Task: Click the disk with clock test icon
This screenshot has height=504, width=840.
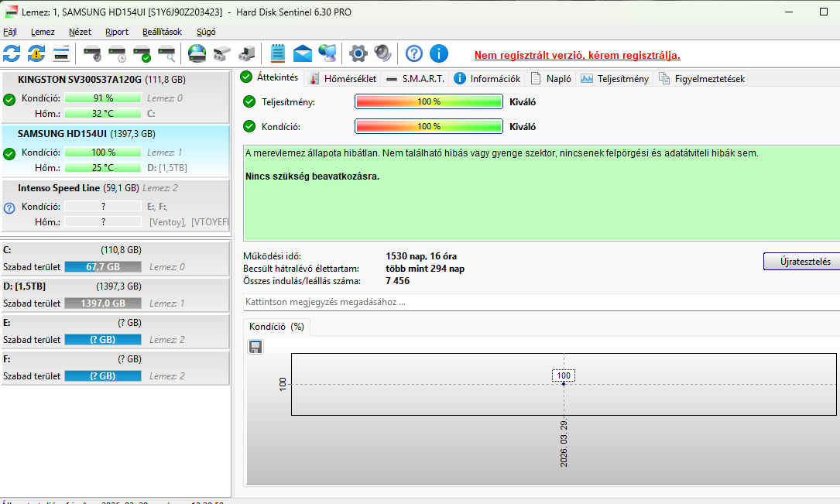Action: click(x=117, y=53)
